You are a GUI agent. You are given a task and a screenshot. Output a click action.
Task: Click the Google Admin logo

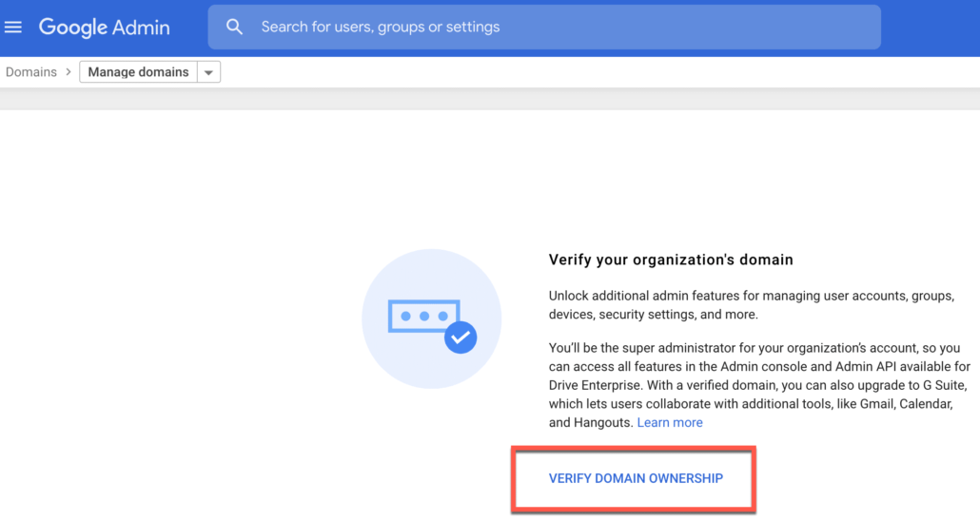[x=105, y=28]
